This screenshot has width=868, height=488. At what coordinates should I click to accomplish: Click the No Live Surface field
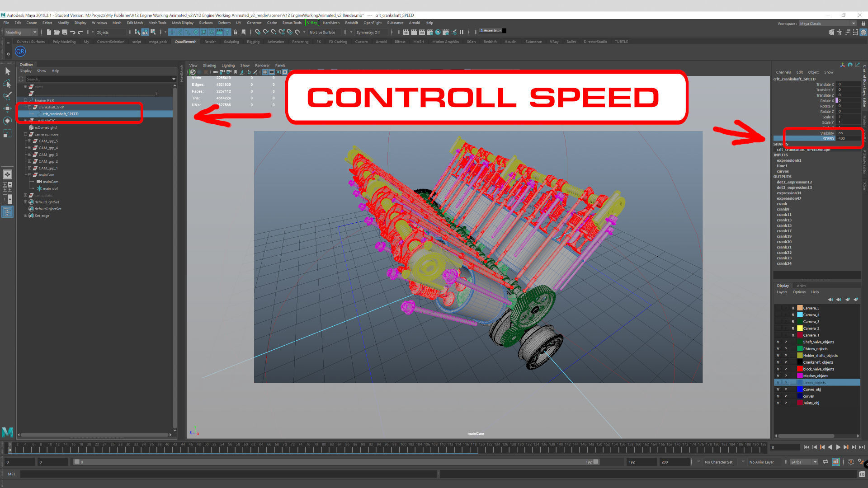click(x=325, y=32)
